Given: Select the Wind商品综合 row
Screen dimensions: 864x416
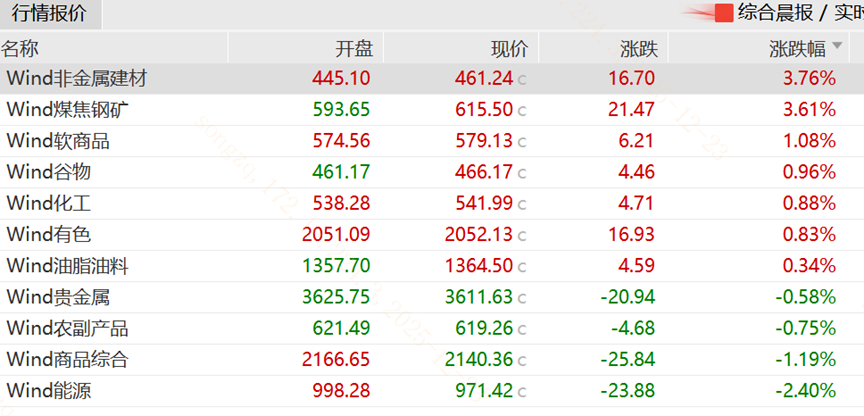Looking at the screenshot, I should [66, 359].
